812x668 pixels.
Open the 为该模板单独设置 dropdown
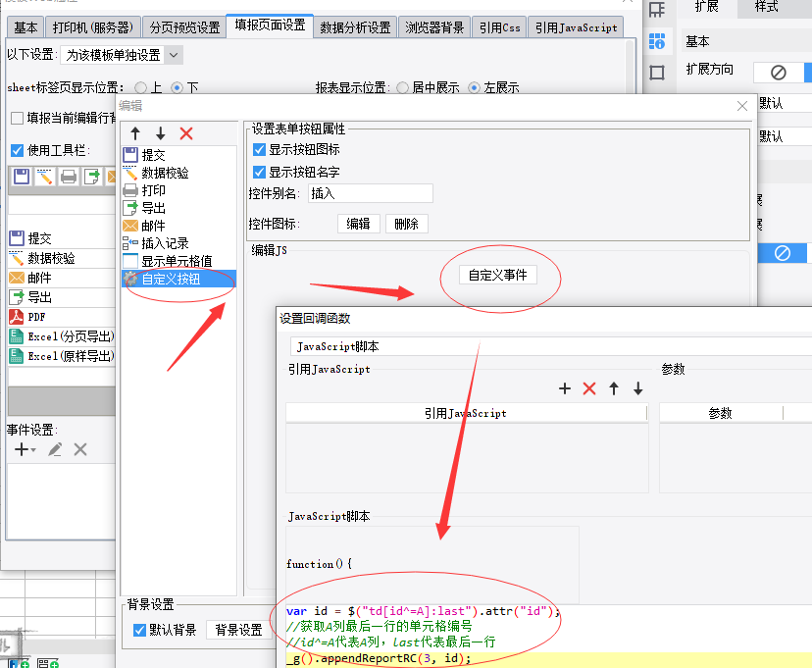tap(122, 55)
